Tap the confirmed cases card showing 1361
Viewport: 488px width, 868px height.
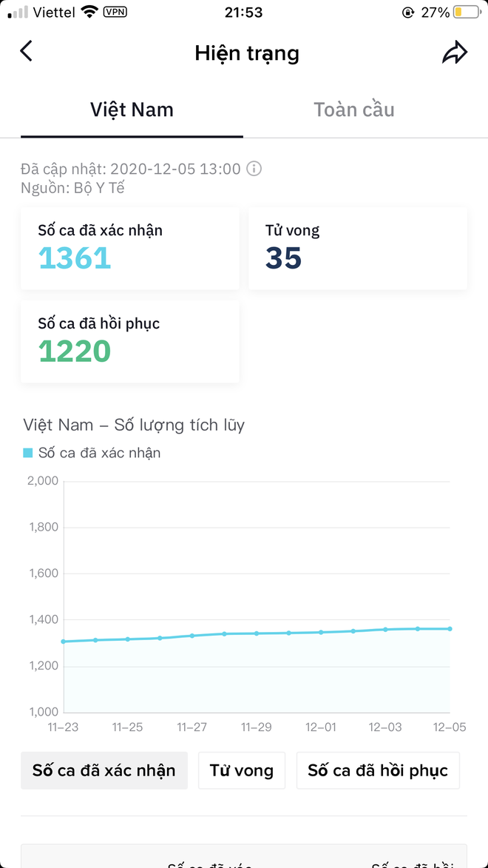pos(130,248)
